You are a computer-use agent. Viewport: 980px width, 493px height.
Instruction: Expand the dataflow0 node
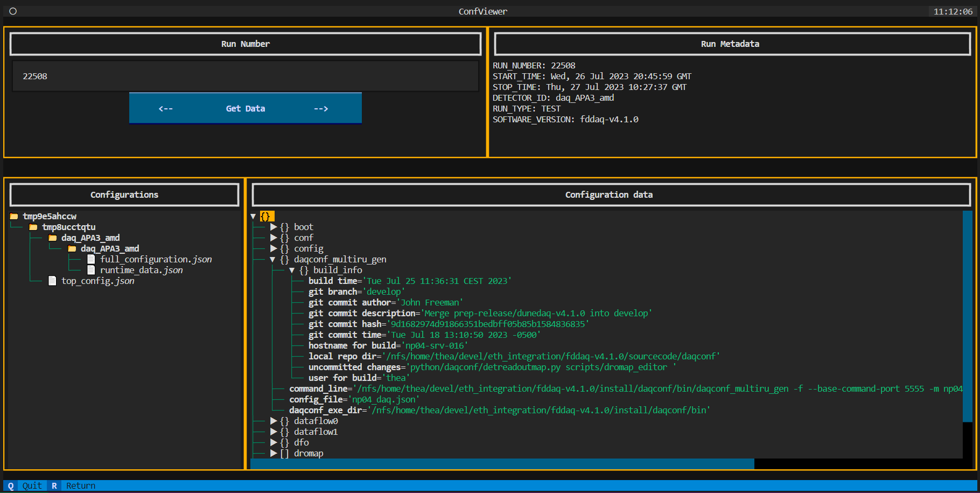pyautogui.click(x=274, y=421)
